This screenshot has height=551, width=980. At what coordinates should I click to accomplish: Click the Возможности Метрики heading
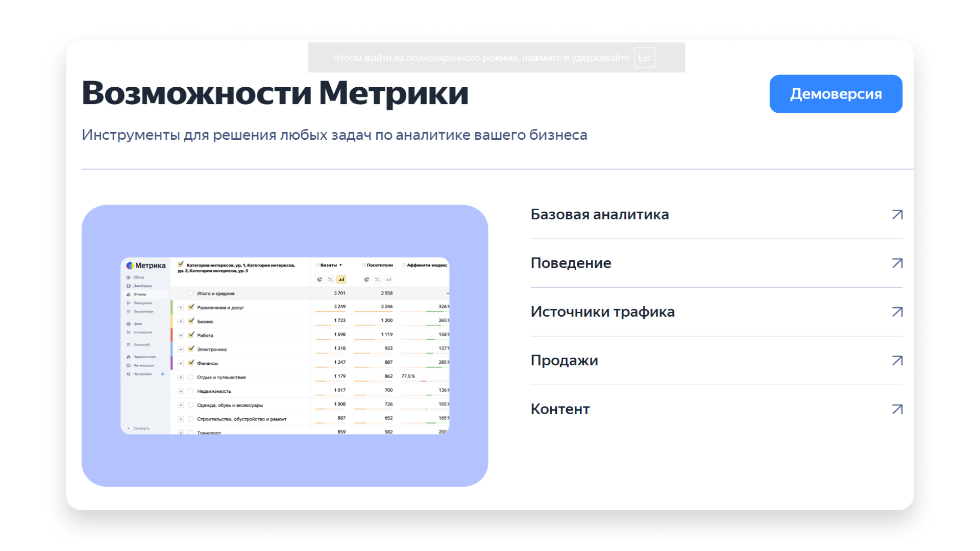275,93
